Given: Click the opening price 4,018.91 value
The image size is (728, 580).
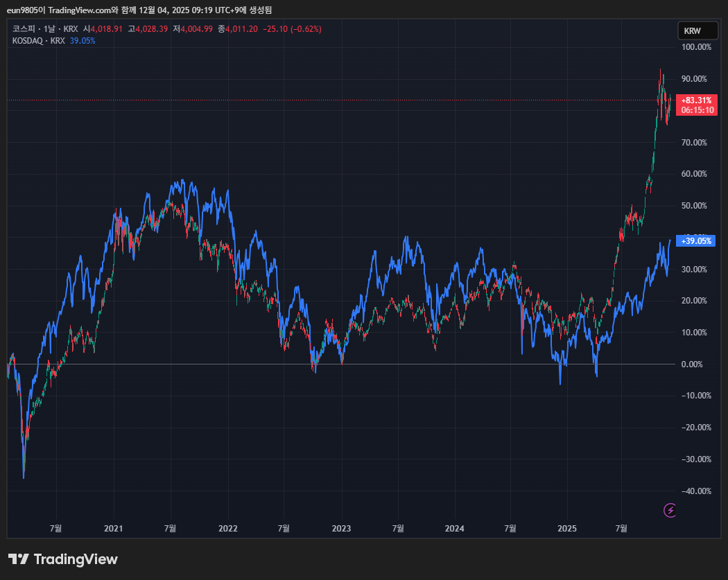Looking at the screenshot, I should 106,29.
